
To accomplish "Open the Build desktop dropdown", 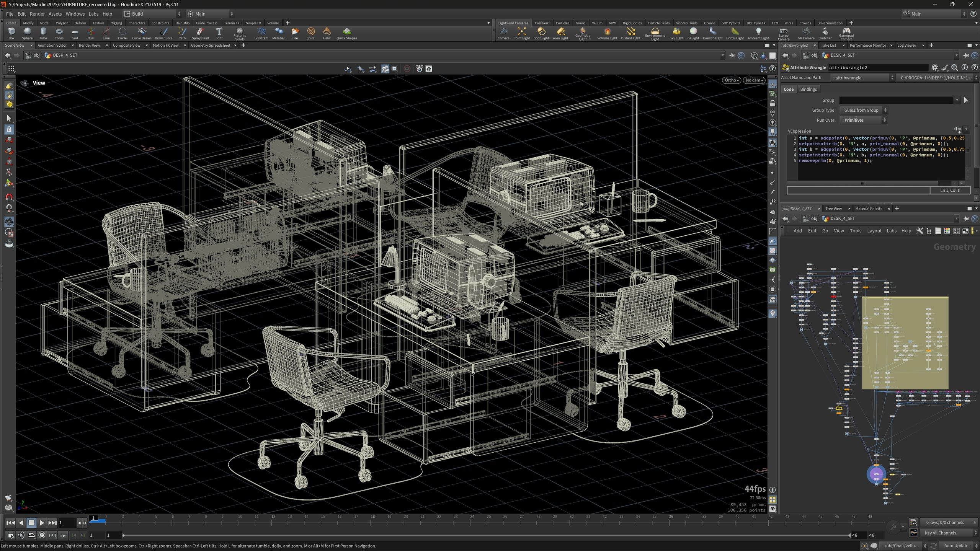I will (152, 14).
